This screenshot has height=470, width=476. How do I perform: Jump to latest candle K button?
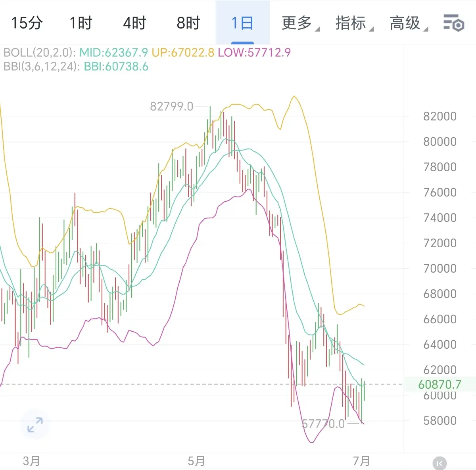tap(440, 463)
